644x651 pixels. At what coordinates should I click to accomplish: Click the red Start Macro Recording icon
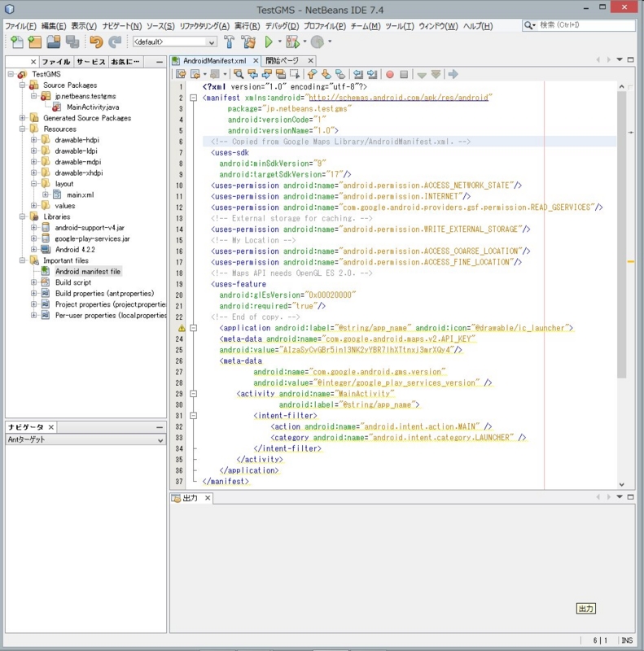[390, 74]
